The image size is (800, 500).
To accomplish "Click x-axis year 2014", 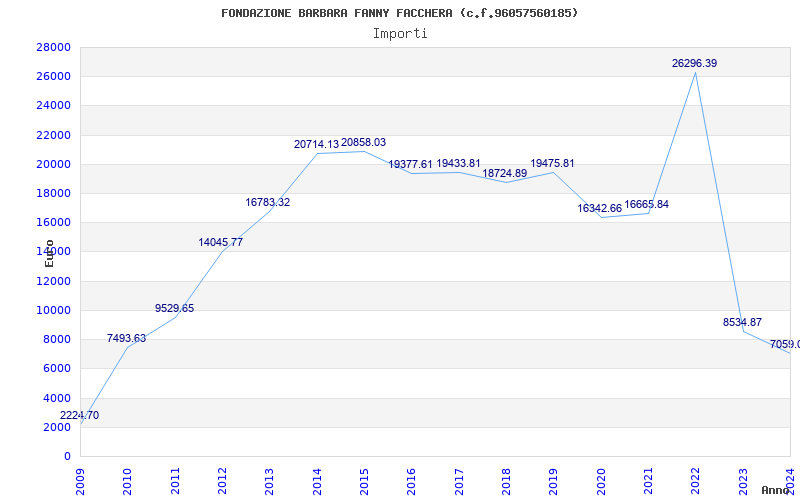I will [x=317, y=481].
